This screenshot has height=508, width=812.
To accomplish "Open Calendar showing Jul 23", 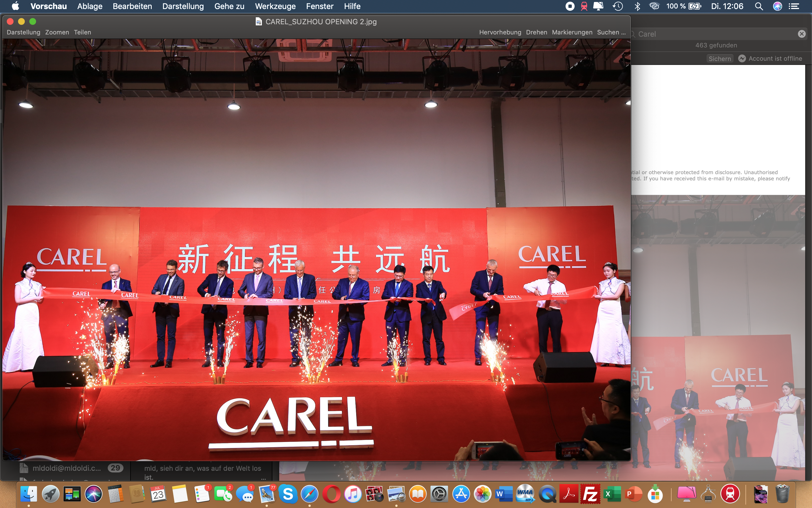I will coord(158,494).
